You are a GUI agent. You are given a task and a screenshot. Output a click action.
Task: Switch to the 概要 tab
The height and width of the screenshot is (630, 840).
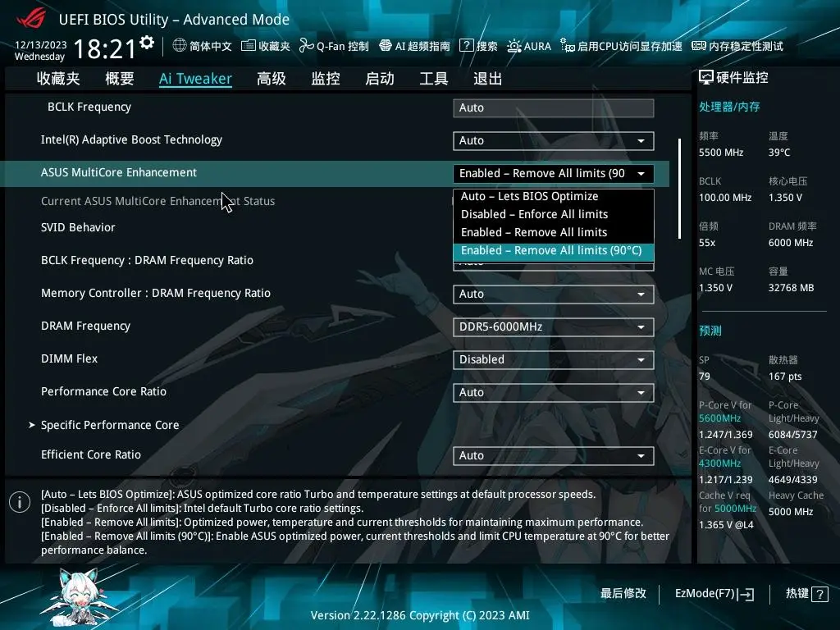tap(120, 79)
